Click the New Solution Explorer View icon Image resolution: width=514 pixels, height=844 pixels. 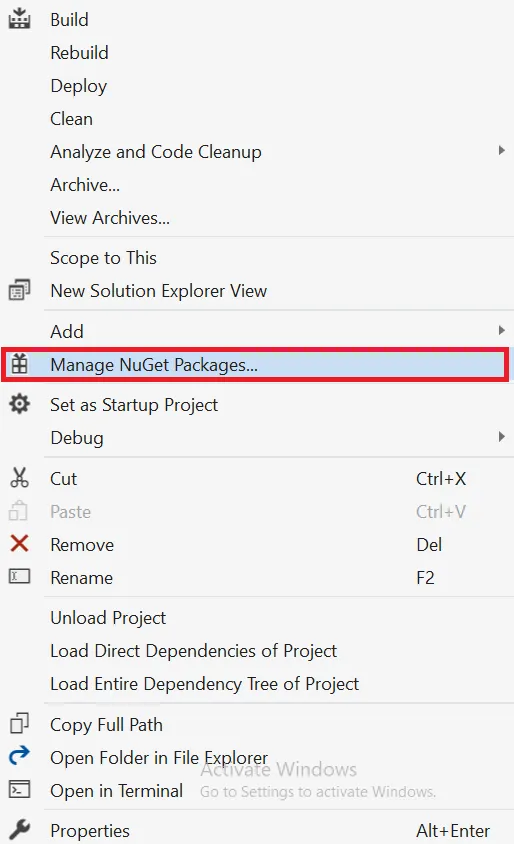click(19, 291)
